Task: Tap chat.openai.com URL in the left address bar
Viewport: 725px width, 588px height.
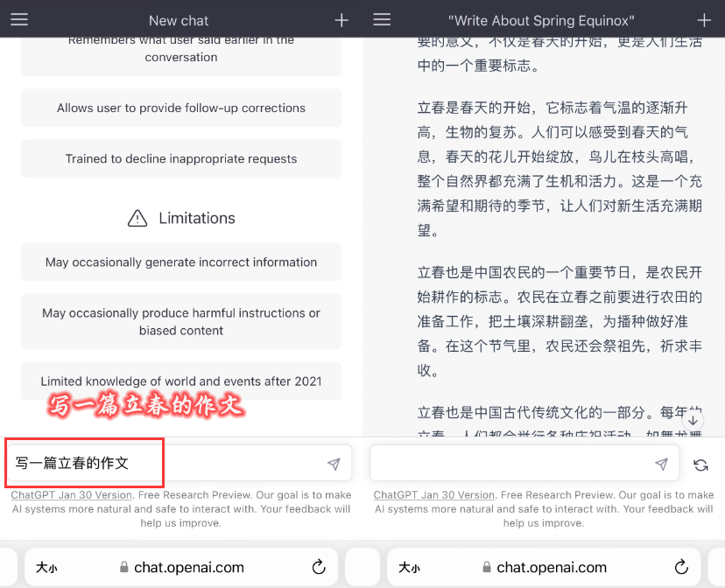Action: [188, 567]
